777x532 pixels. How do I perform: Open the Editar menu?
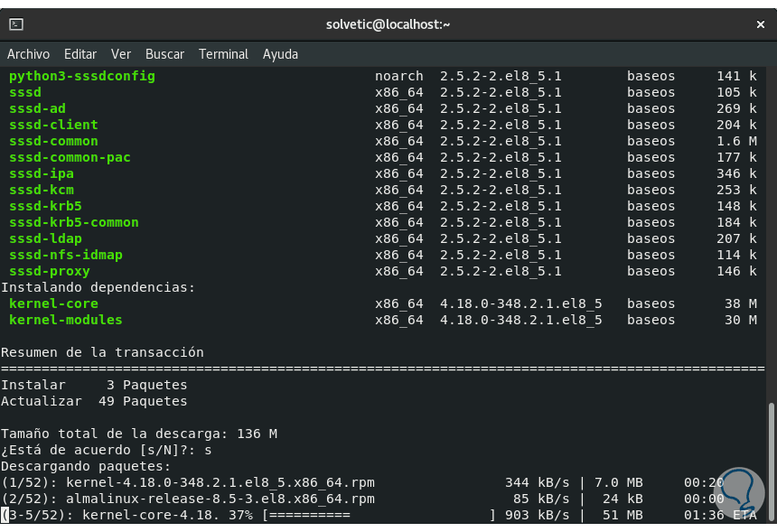click(80, 54)
